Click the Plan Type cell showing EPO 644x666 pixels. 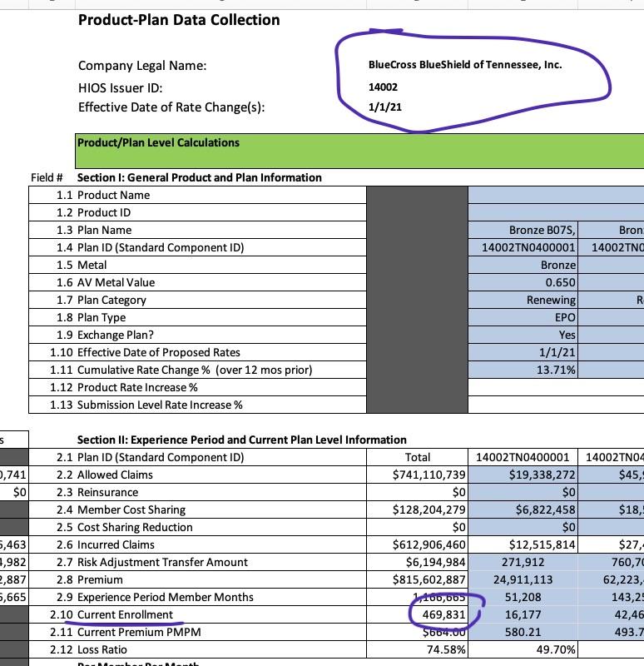coord(565,317)
